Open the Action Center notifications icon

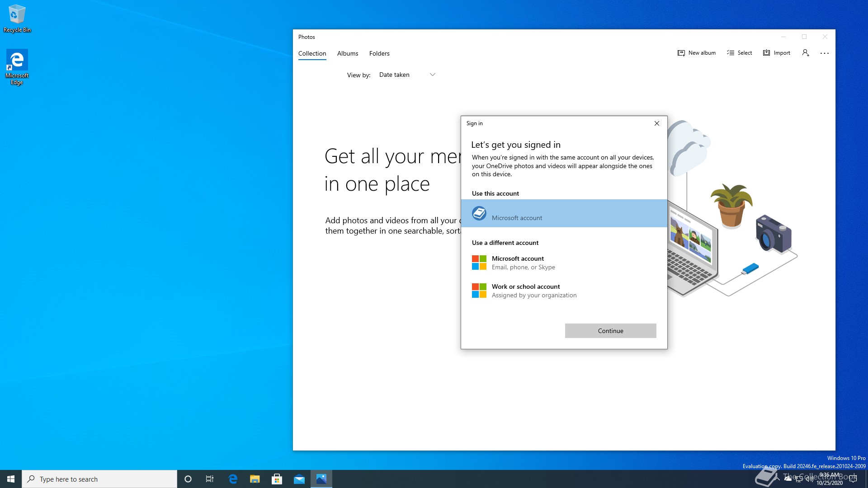853,479
